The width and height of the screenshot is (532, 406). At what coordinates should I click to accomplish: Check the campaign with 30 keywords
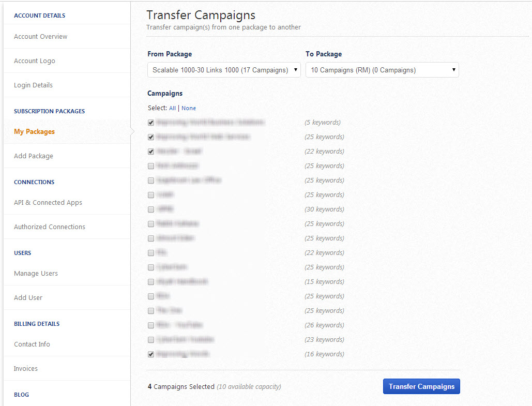pos(151,209)
